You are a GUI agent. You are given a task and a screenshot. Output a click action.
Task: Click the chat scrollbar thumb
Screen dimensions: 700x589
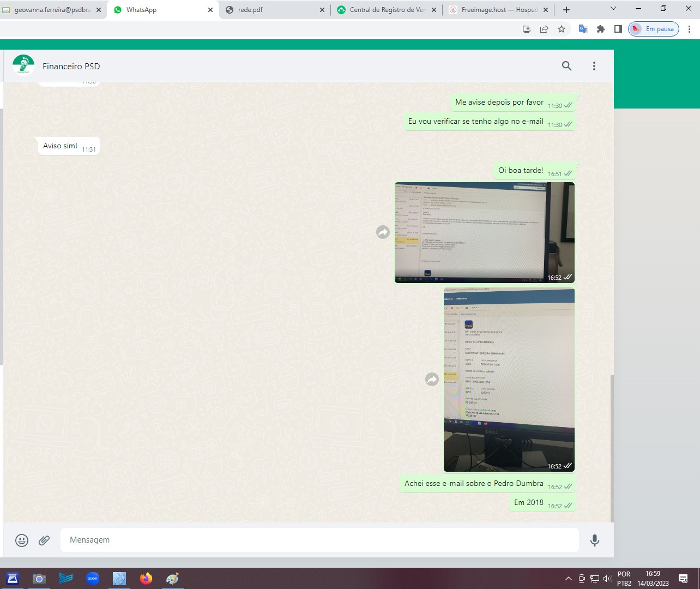tap(612, 449)
